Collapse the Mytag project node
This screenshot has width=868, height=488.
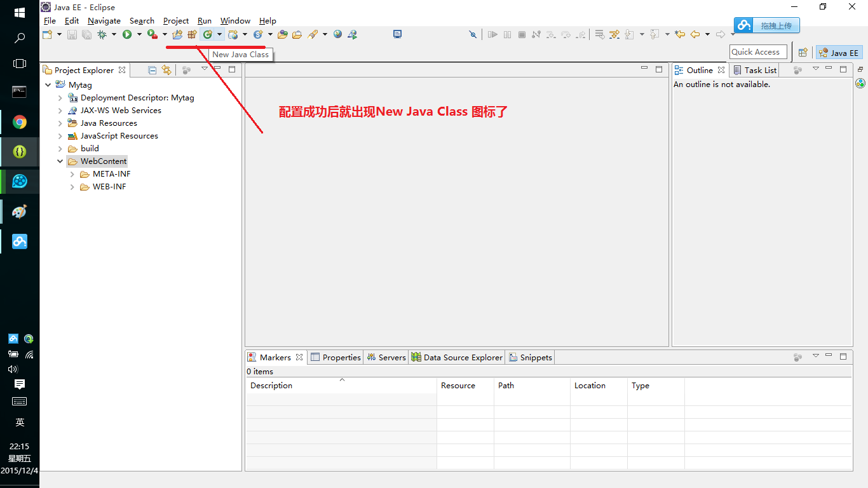point(48,85)
